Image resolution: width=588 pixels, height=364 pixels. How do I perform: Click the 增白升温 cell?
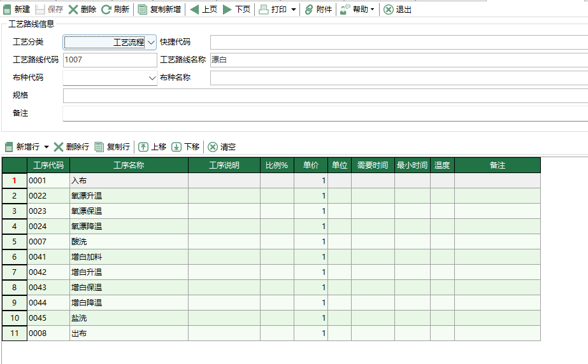129,272
